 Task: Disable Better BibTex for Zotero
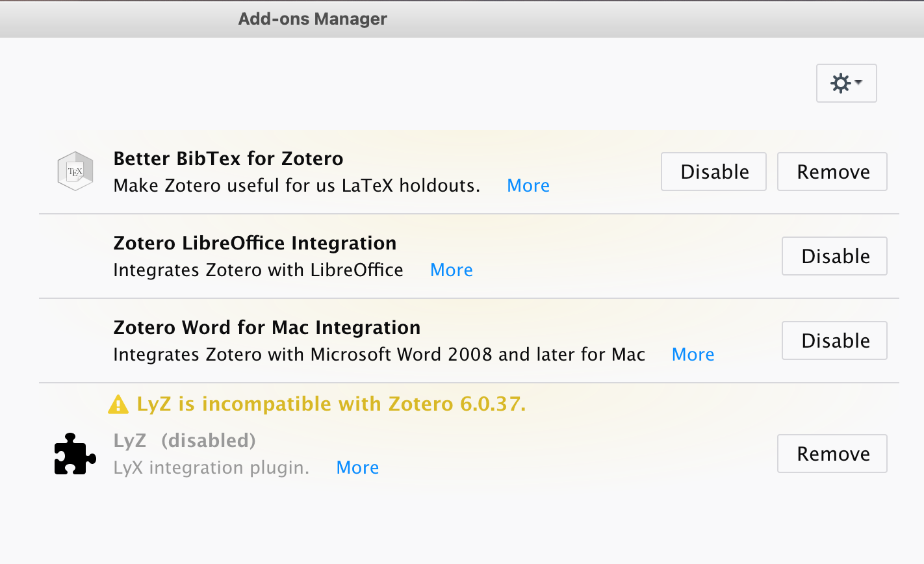[x=713, y=172]
